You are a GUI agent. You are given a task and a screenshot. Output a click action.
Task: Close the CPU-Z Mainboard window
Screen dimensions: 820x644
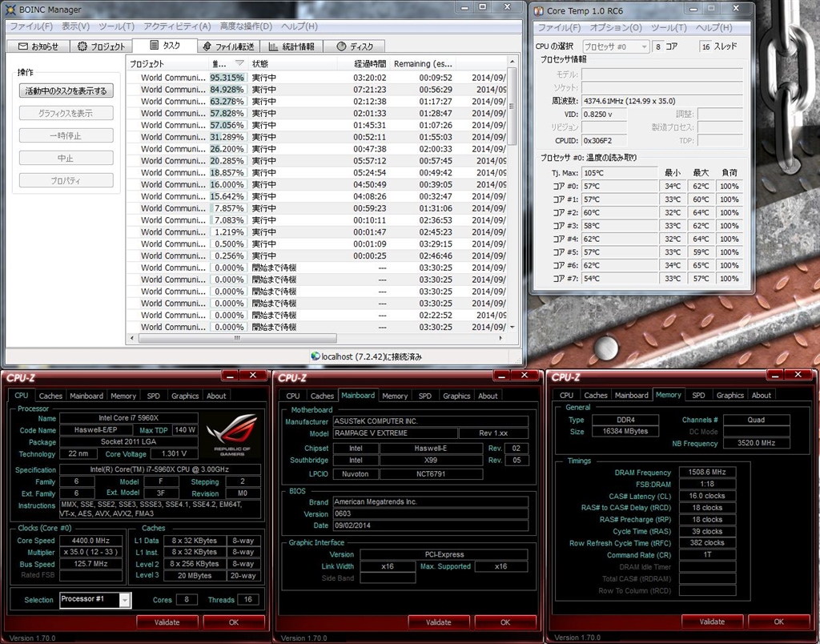pyautogui.click(x=525, y=375)
